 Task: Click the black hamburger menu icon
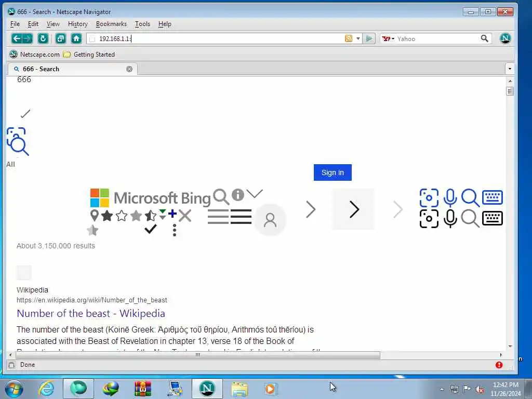[x=241, y=217]
